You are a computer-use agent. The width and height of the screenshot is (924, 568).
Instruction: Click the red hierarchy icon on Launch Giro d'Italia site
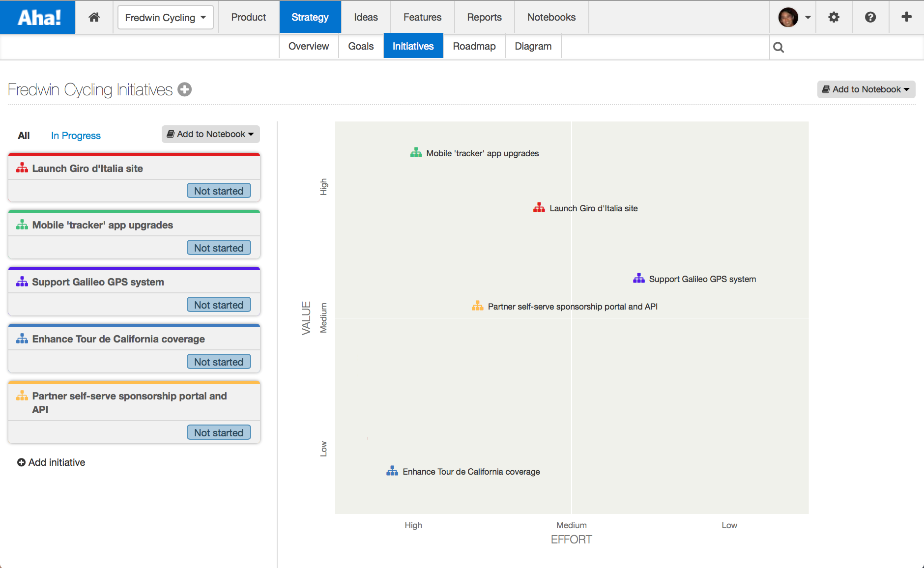click(22, 168)
